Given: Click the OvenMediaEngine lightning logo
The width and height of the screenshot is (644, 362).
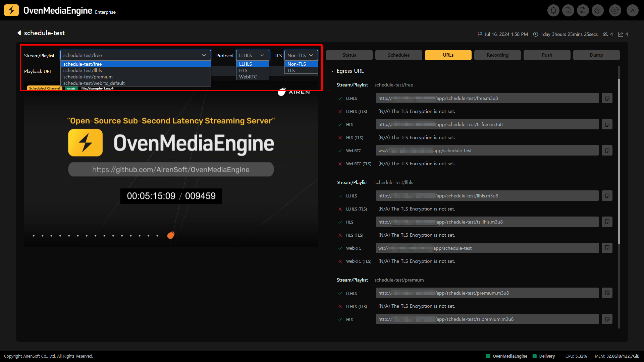Looking at the screenshot, I should [x=11, y=10].
